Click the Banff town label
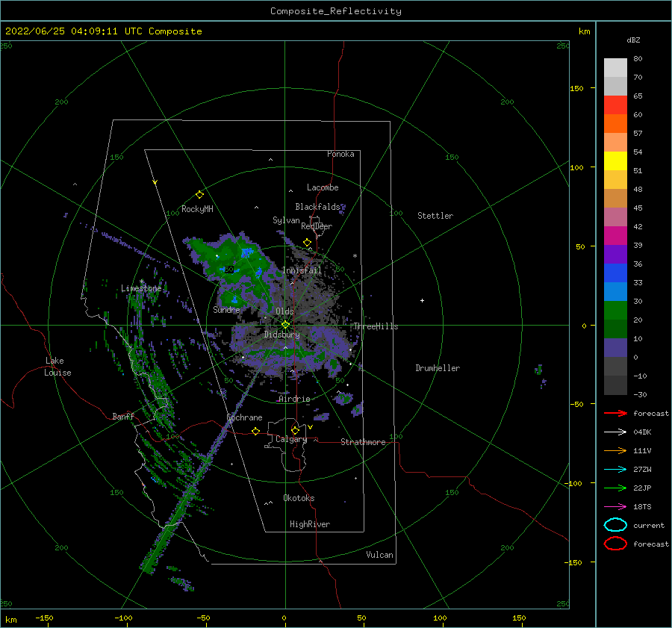The image size is (672, 628). 123,417
